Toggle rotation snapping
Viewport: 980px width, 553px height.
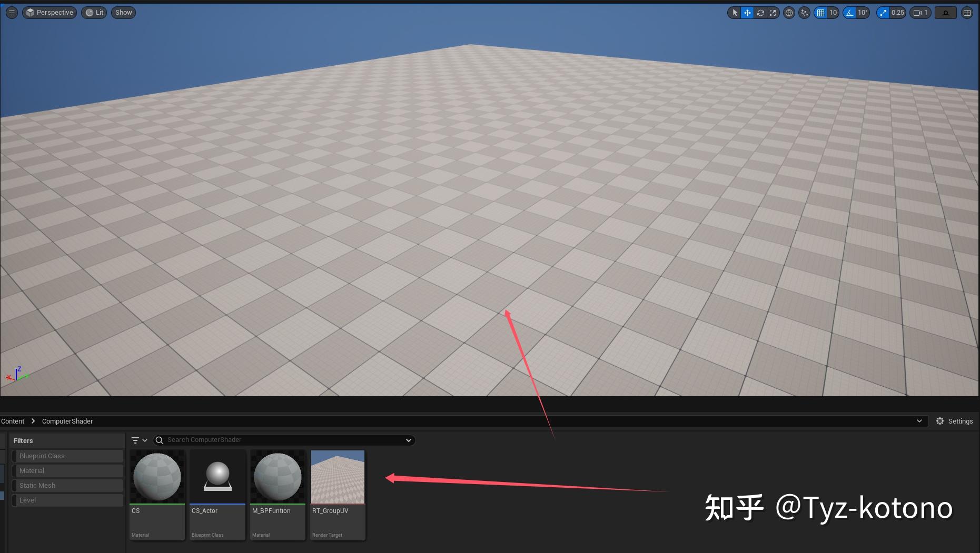click(849, 13)
